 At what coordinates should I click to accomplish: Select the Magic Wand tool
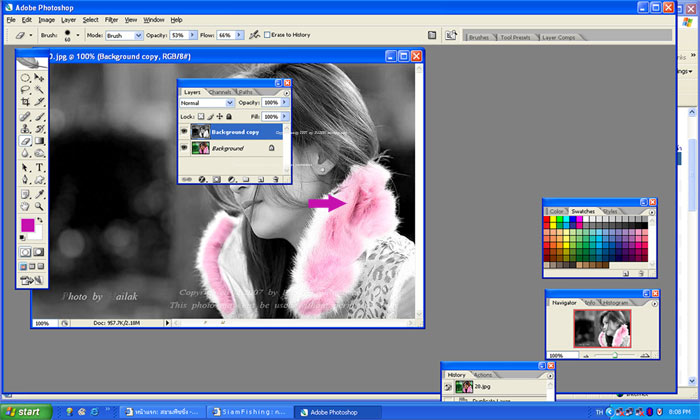point(39,90)
